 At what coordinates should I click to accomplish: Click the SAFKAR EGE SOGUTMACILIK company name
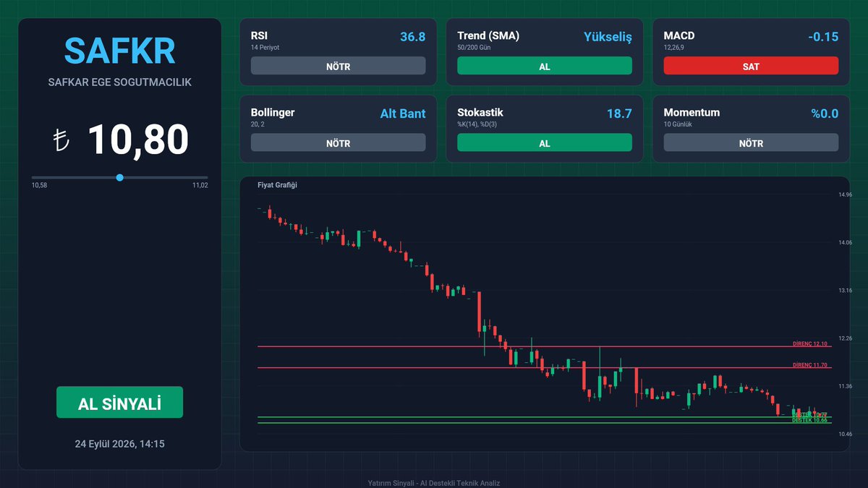click(119, 82)
